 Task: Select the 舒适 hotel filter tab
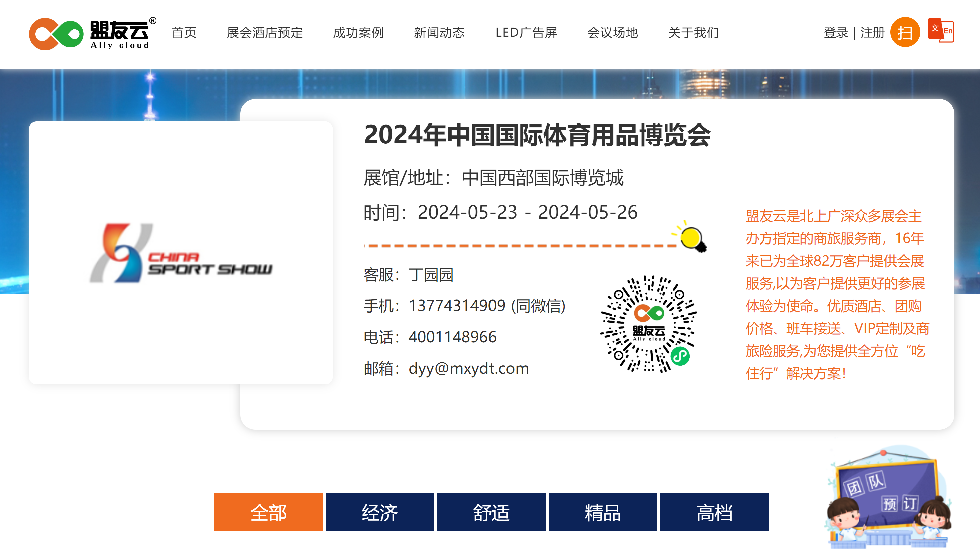(491, 512)
